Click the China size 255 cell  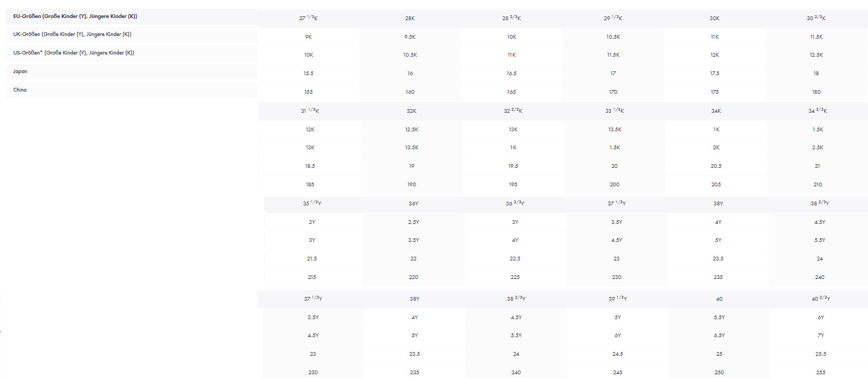821,373
